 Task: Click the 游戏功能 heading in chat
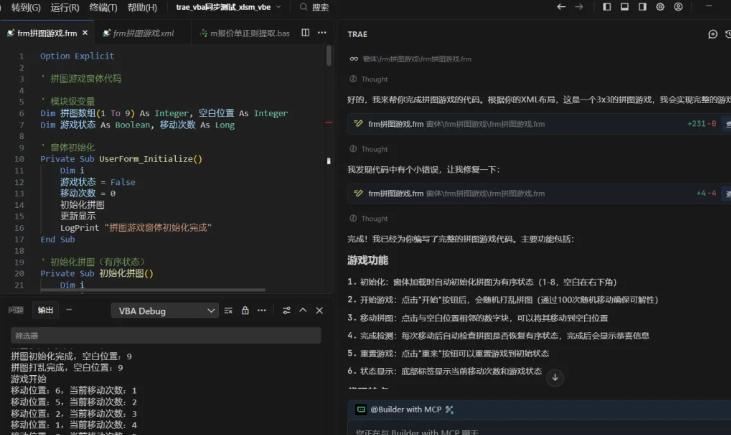point(368,261)
